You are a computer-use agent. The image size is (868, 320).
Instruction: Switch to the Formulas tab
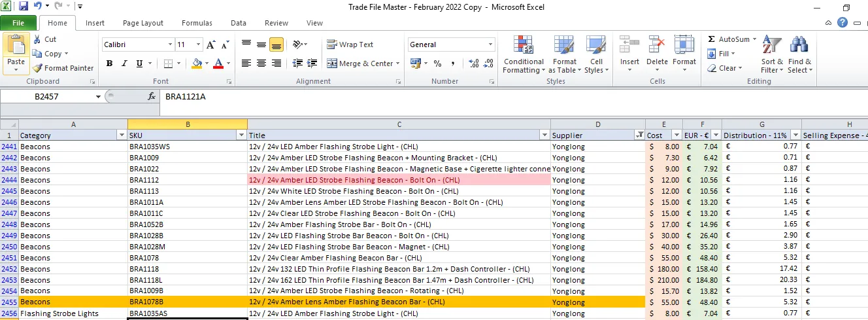coord(197,23)
